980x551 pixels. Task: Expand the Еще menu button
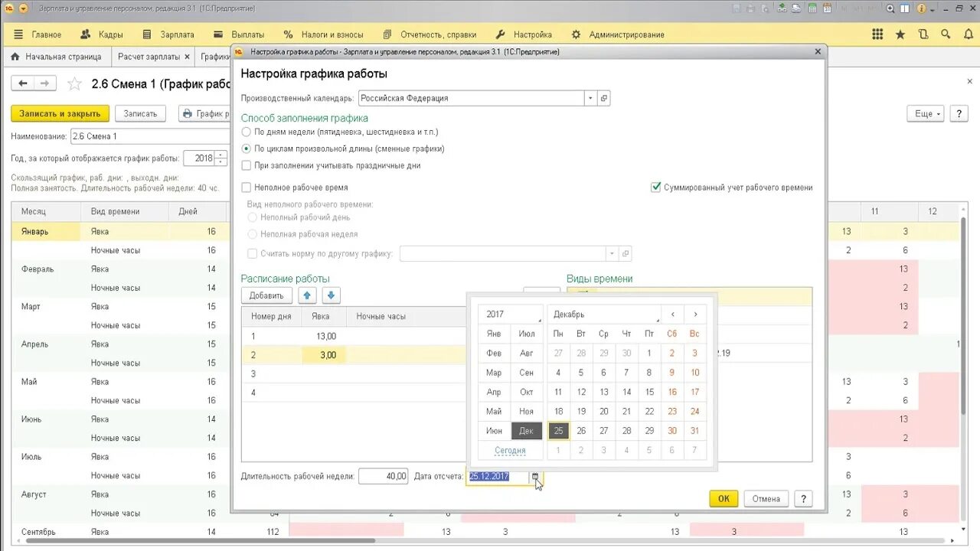click(927, 113)
